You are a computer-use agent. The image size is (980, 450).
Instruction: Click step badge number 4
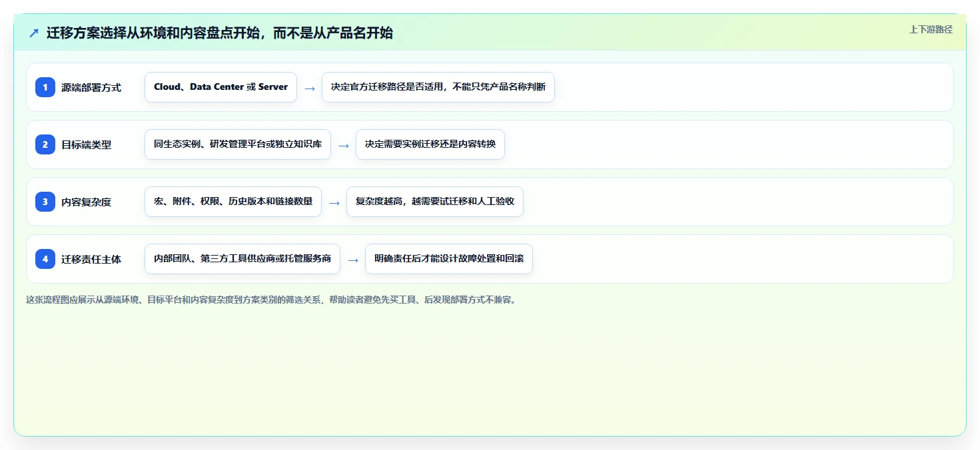tap(45, 259)
